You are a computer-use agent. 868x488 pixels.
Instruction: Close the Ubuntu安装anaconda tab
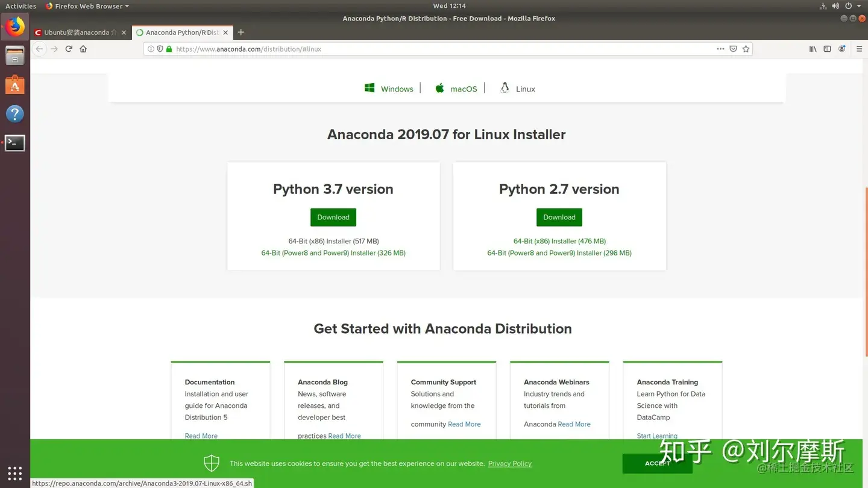(x=124, y=33)
